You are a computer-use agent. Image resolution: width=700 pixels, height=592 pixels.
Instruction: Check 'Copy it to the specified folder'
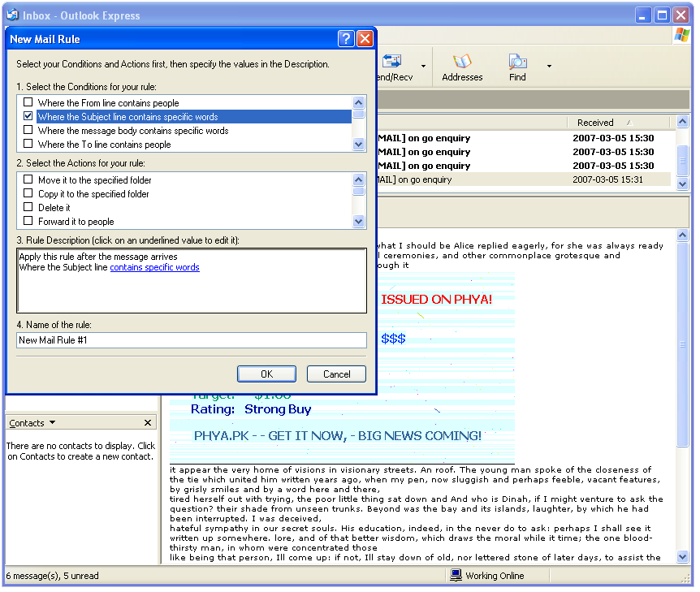coord(28,193)
